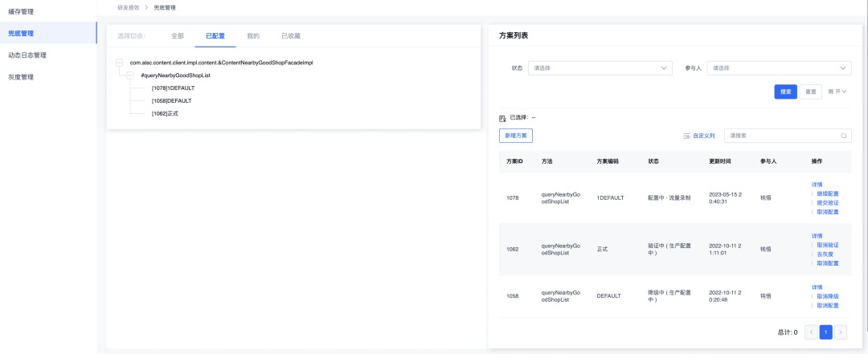Open 详情 for plan 1078
868x354 pixels.
click(817, 185)
